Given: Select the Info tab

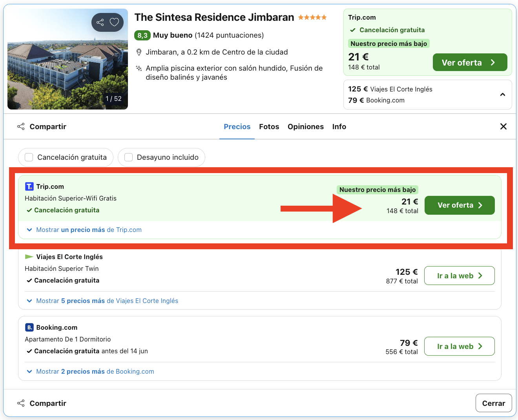Looking at the screenshot, I should pyautogui.click(x=339, y=127).
